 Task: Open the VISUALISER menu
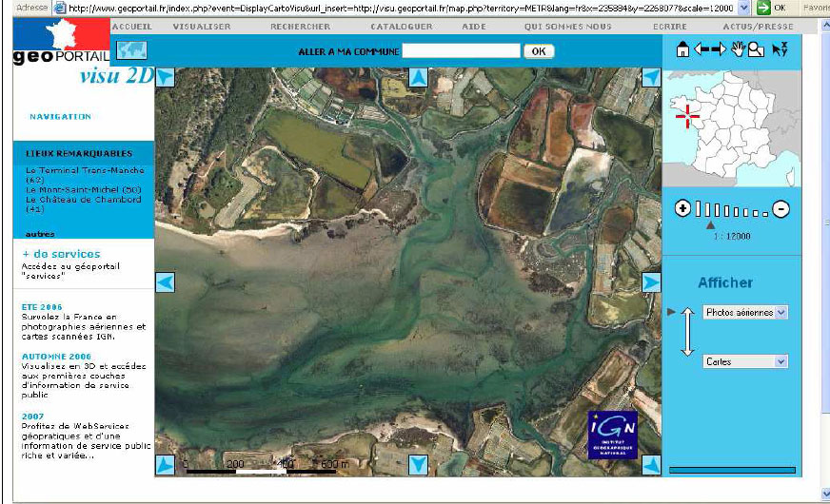pos(201,27)
